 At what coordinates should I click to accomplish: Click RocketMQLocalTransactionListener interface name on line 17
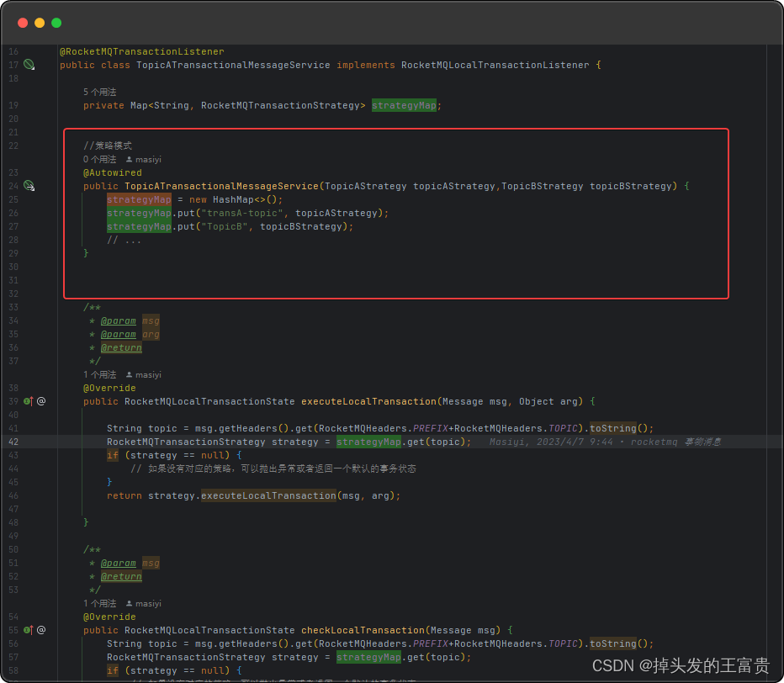click(x=495, y=65)
